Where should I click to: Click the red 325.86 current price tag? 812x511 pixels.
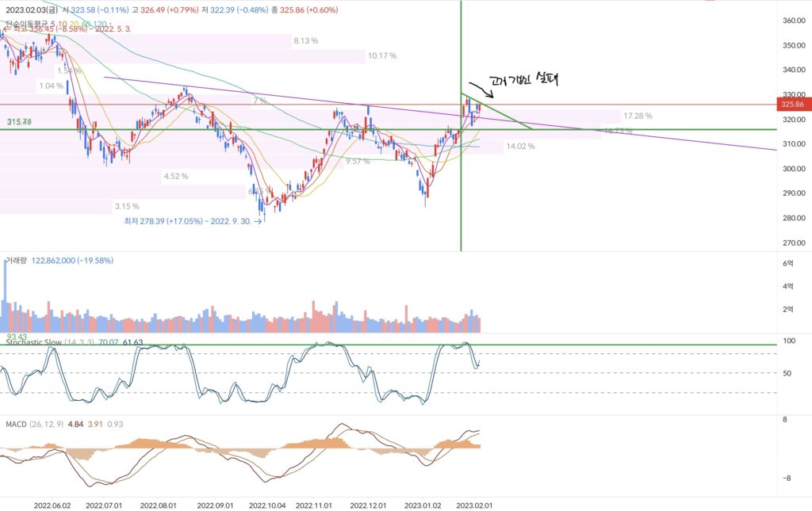pyautogui.click(x=791, y=105)
